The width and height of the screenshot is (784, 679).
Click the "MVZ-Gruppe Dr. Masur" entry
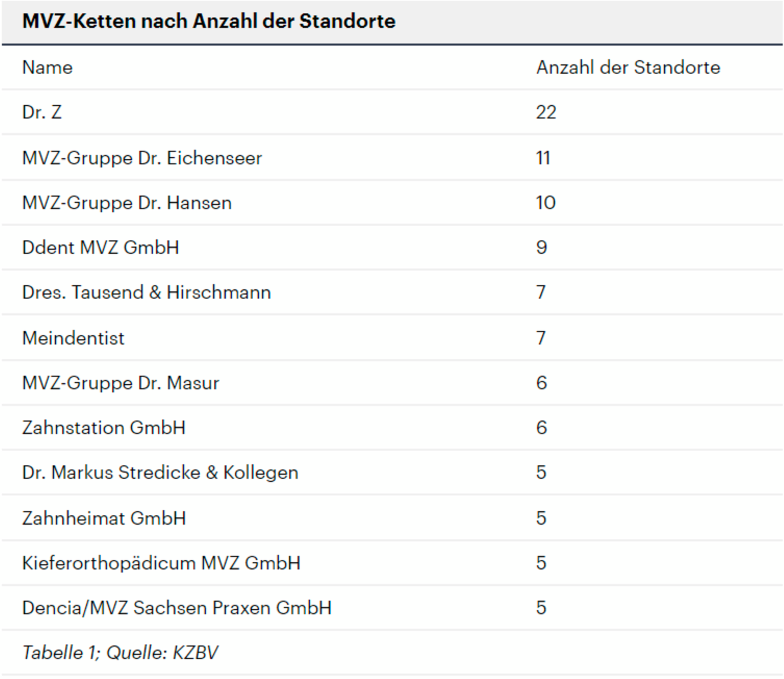click(x=120, y=383)
